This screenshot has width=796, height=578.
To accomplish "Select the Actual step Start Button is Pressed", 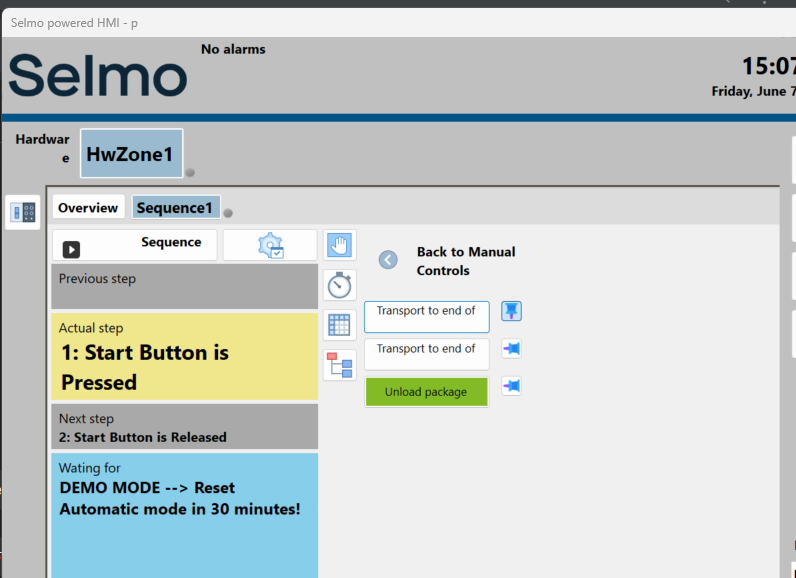I will pos(185,357).
